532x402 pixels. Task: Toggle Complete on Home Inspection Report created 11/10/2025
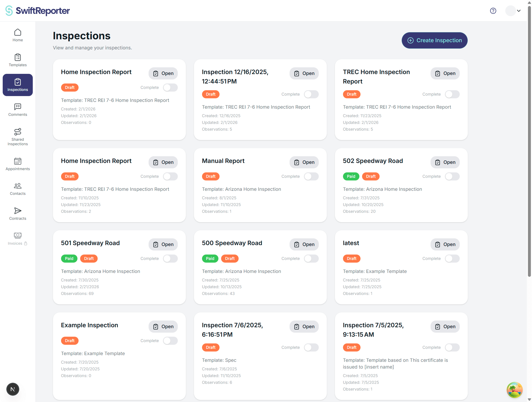170,176
